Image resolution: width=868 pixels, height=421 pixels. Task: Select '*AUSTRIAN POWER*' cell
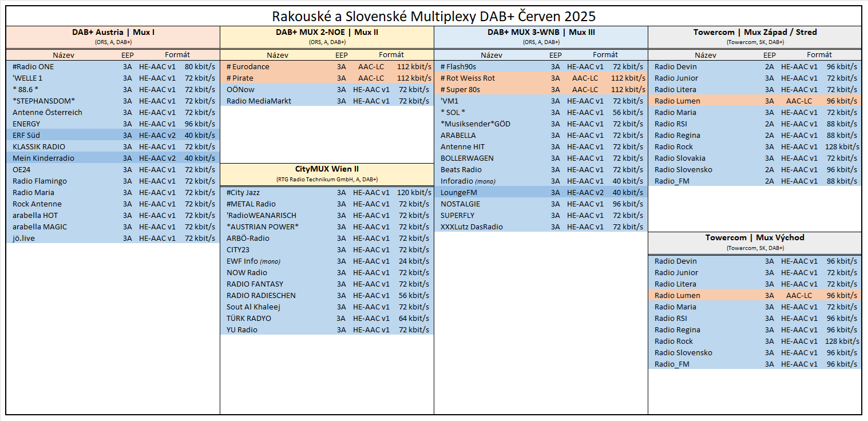(x=263, y=227)
